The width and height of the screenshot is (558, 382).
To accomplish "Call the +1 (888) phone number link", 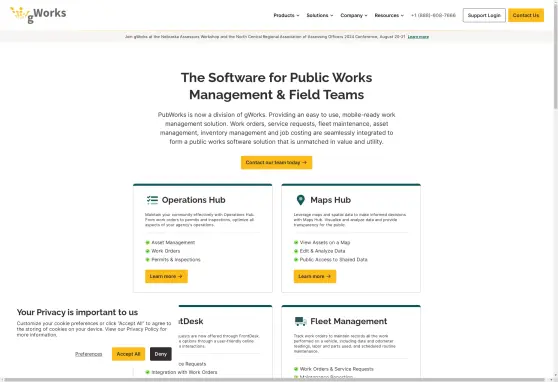I will (x=433, y=15).
